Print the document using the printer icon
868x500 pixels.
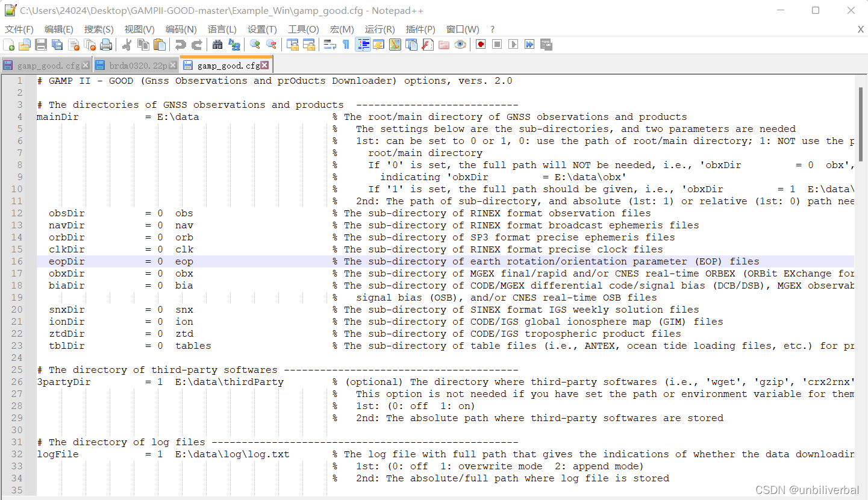[x=106, y=45]
